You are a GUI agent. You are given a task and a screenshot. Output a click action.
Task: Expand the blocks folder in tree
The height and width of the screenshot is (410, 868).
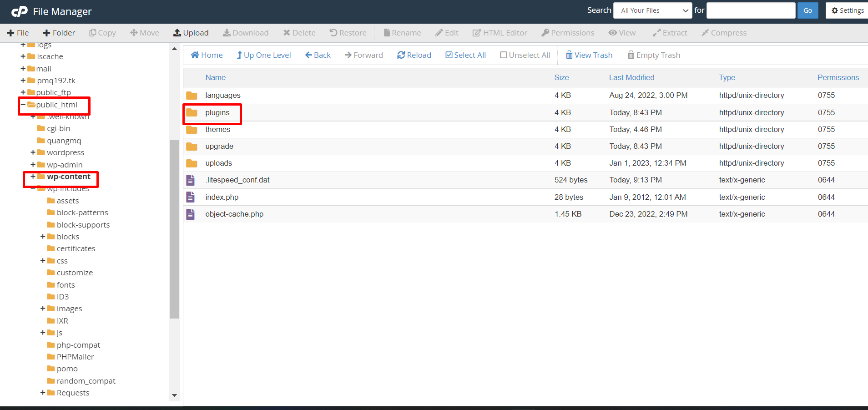tap(43, 237)
